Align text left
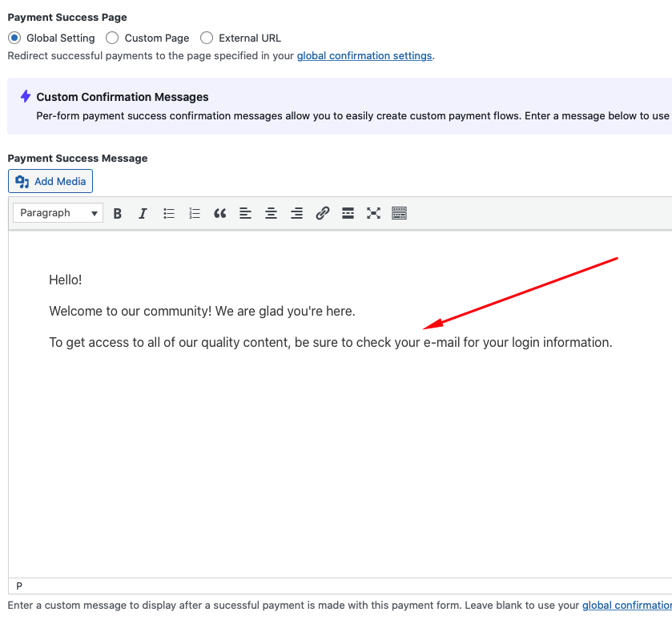Image resolution: width=672 pixels, height=624 pixels. (246, 213)
